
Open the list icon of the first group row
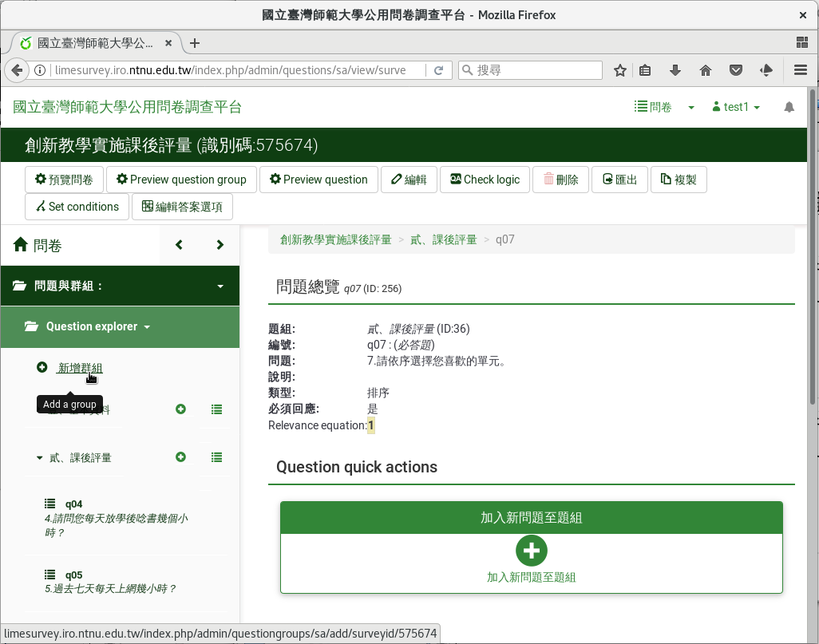[x=217, y=409]
